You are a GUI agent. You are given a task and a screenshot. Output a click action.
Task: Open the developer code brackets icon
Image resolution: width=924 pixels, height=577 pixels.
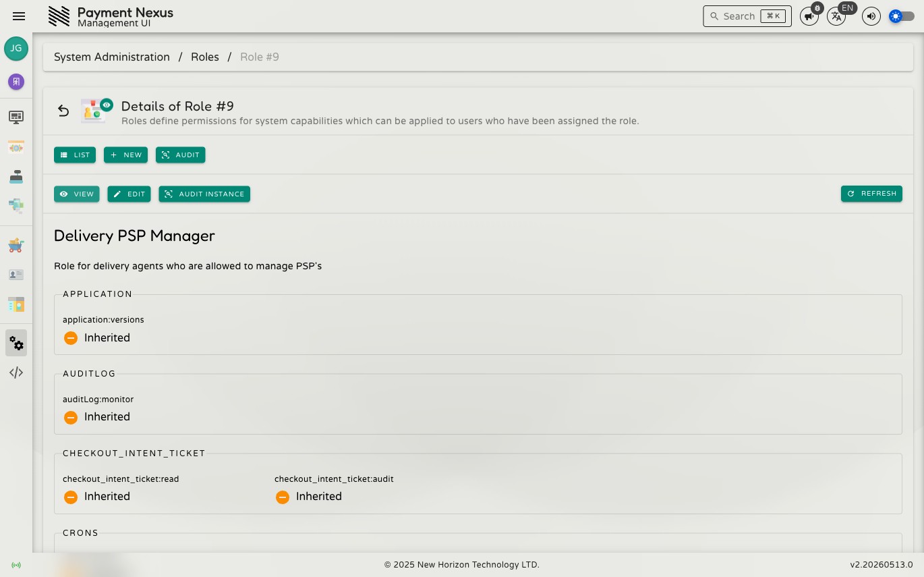click(16, 373)
